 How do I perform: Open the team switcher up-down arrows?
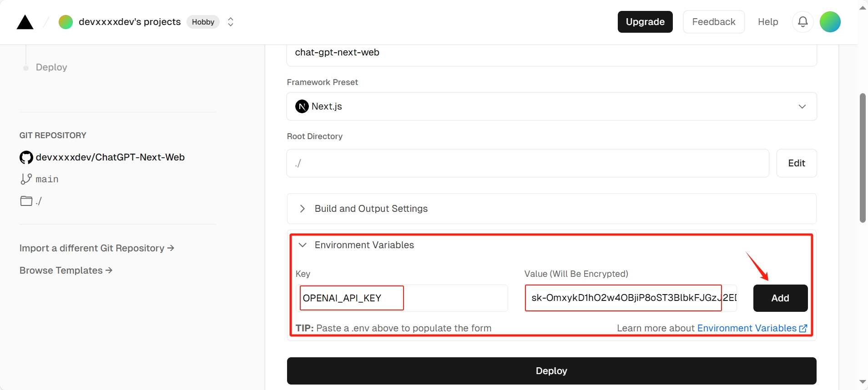click(231, 22)
